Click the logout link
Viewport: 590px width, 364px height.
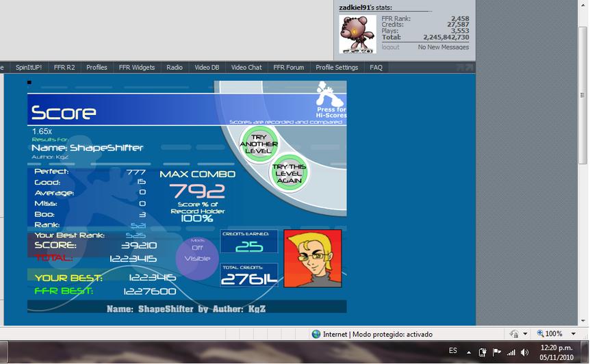pos(390,47)
